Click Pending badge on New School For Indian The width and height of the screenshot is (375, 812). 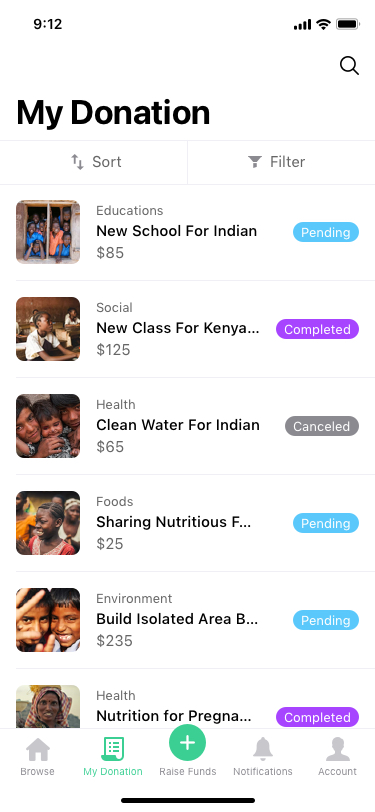click(x=326, y=232)
